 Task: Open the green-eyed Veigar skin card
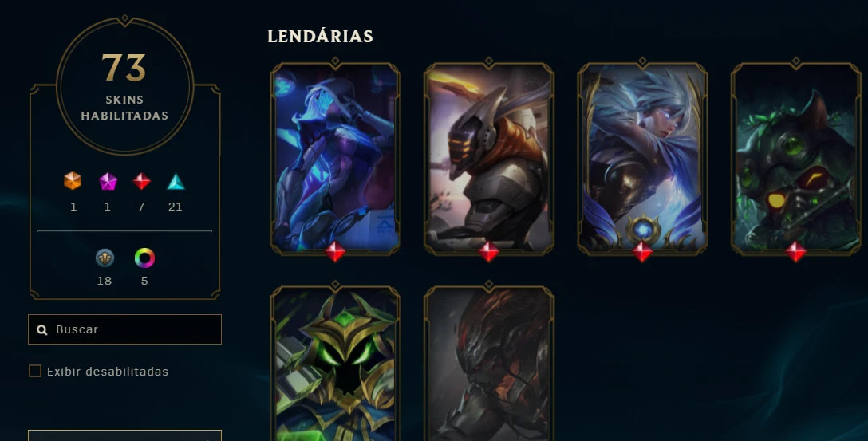click(x=335, y=362)
